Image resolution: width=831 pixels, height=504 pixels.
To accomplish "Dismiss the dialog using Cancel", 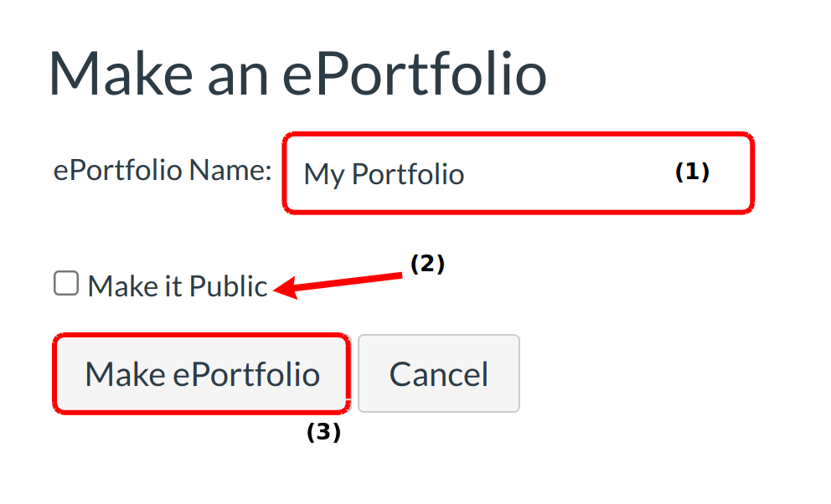I will [x=438, y=373].
